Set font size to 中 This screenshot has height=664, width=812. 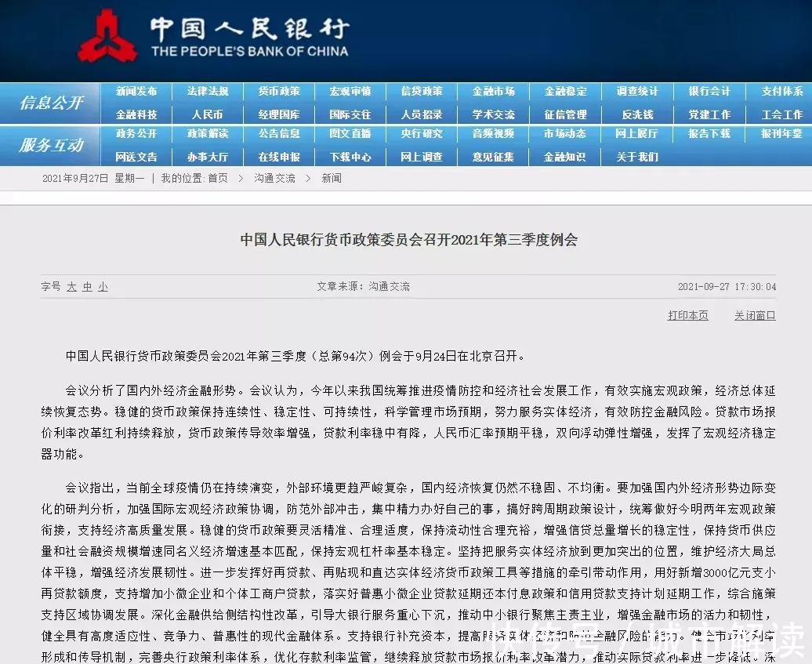point(87,287)
